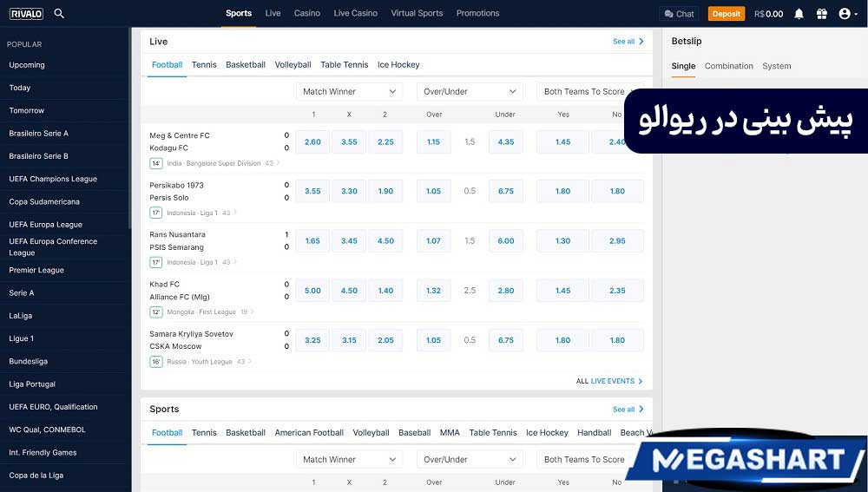The width and height of the screenshot is (868, 492).
Task: Pick odds 5.00 for Khad FC
Action: (x=312, y=291)
